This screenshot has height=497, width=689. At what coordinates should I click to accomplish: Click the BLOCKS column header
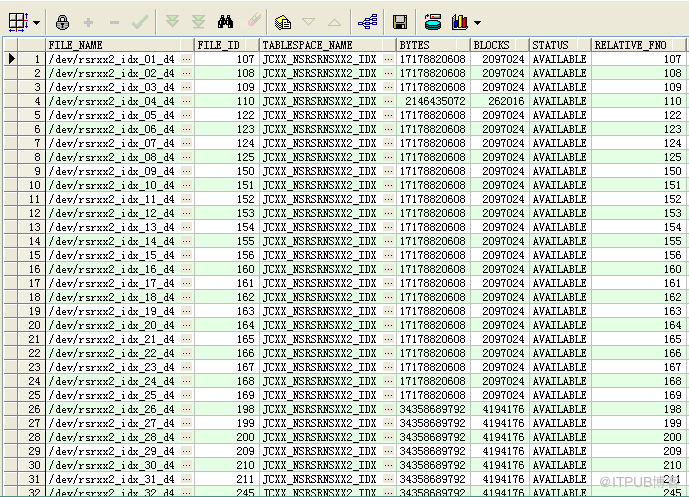[x=500, y=45]
